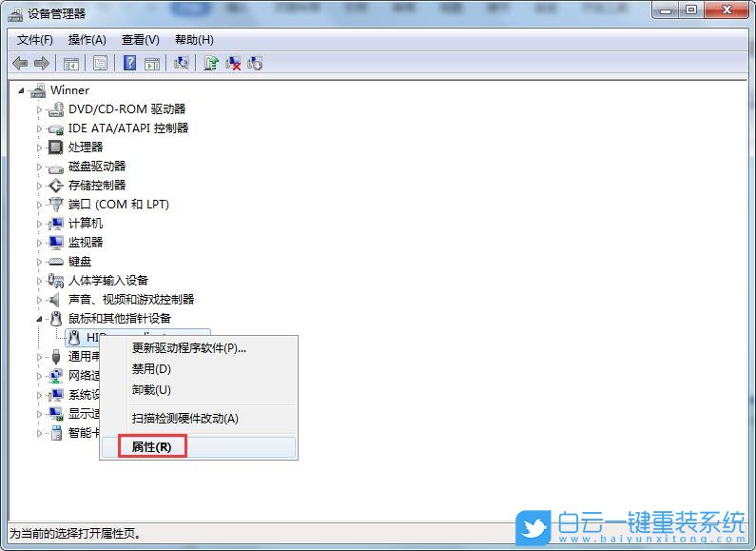Image resolution: width=756 pixels, height=551 pixels.
Task: Expand the 磁盘驱动器 node arrow
Action: pyautogui.click(x=40, y=167)
